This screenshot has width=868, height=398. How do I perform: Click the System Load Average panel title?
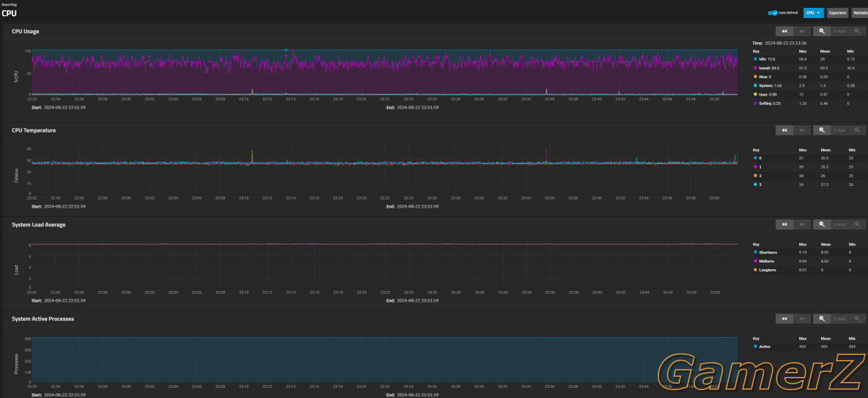coord(39,224)
